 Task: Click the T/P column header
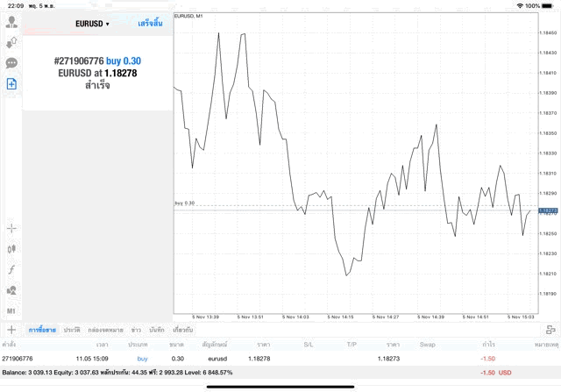pos(352,345)
